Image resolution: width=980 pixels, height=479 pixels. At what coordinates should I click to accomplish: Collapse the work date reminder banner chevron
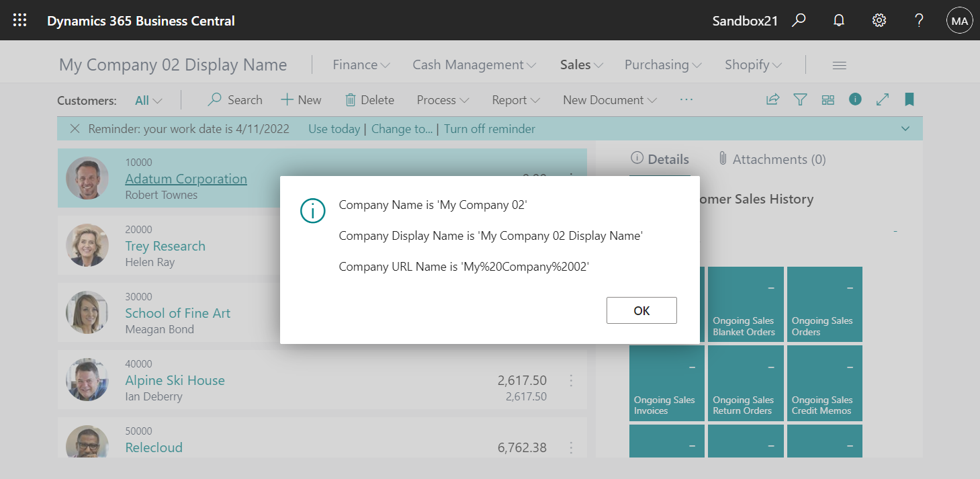click(x=905, y=128)
